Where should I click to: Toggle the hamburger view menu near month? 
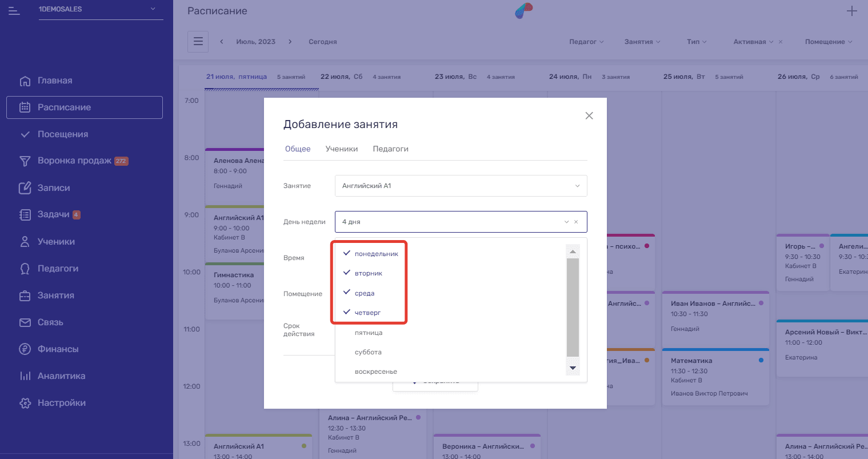[x=198, y=42]
